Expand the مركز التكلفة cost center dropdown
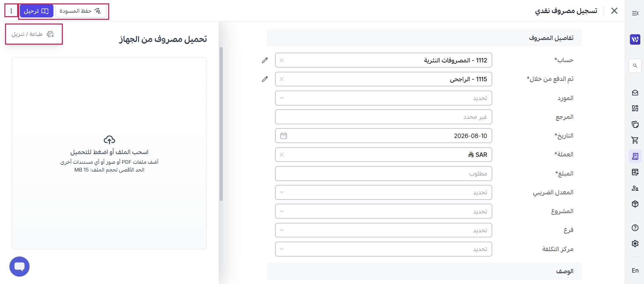The width and height of the screenshot is (644, 284). 383,249
